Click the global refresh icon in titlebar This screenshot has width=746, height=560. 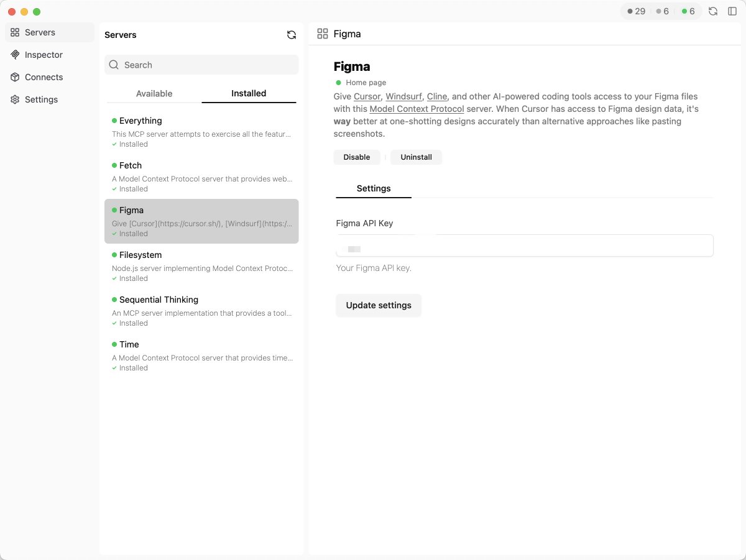click(x=713, y=11)
